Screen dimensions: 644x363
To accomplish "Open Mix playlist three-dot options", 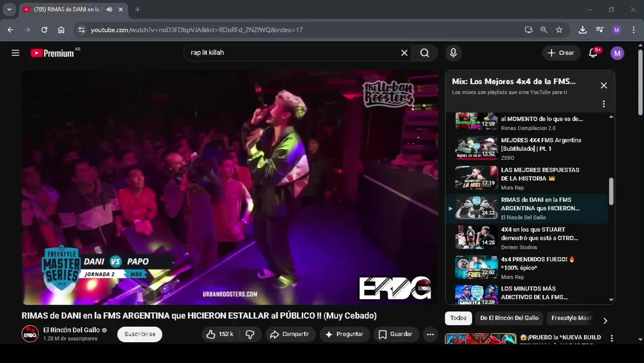I will pyautogui.click(x=604, y=104).
